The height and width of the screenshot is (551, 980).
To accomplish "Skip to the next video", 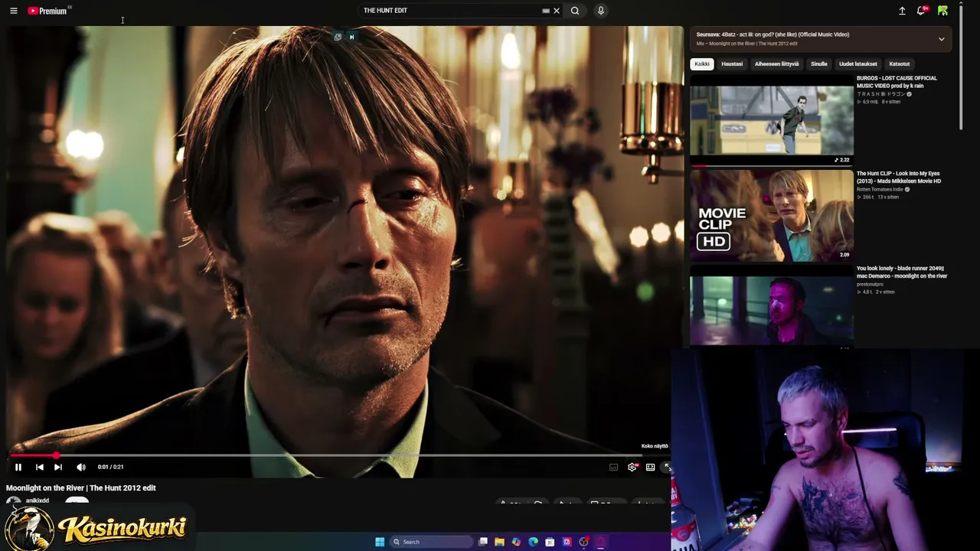I will coord(58,467).
